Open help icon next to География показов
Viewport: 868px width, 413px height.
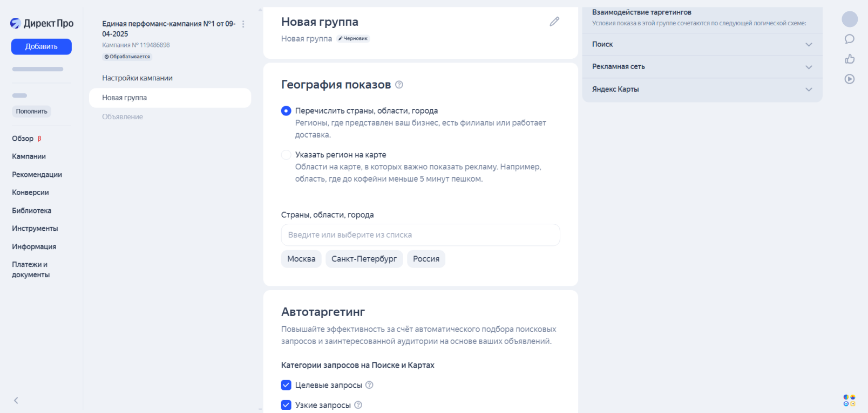tap(399, 85)
